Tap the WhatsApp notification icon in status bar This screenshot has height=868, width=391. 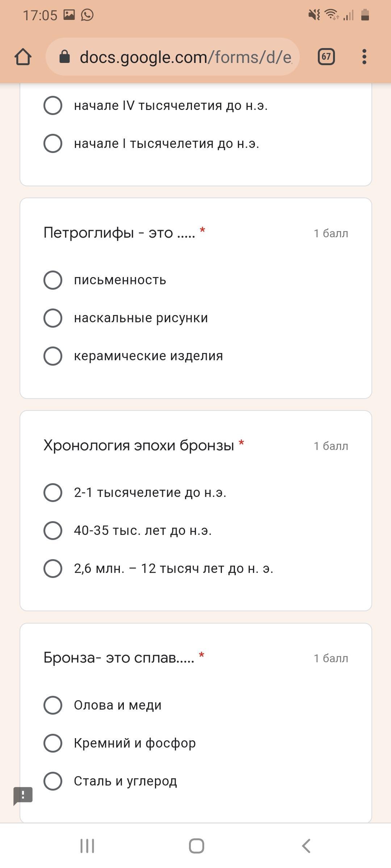click(x=87, y=15)
